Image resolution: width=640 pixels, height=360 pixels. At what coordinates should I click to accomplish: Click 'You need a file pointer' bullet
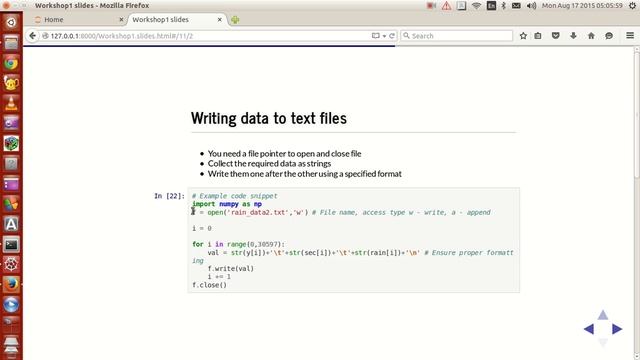(284, 153)
